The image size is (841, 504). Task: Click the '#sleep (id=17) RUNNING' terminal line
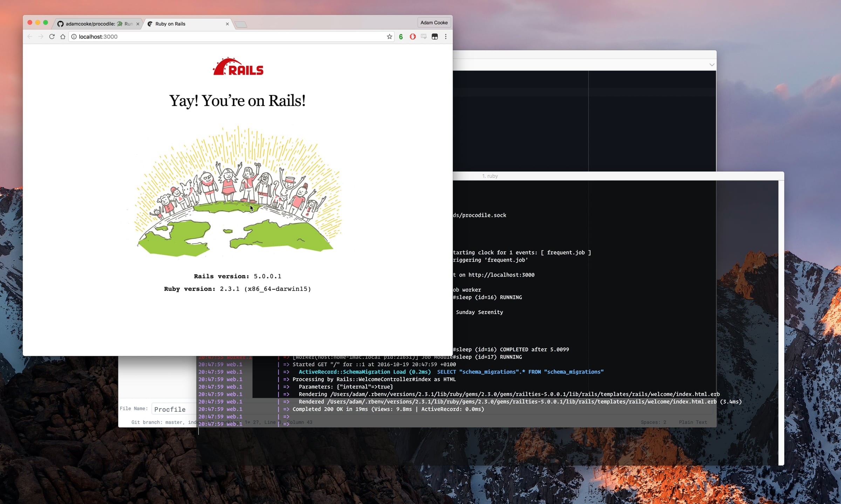click(x=487, y=357)
